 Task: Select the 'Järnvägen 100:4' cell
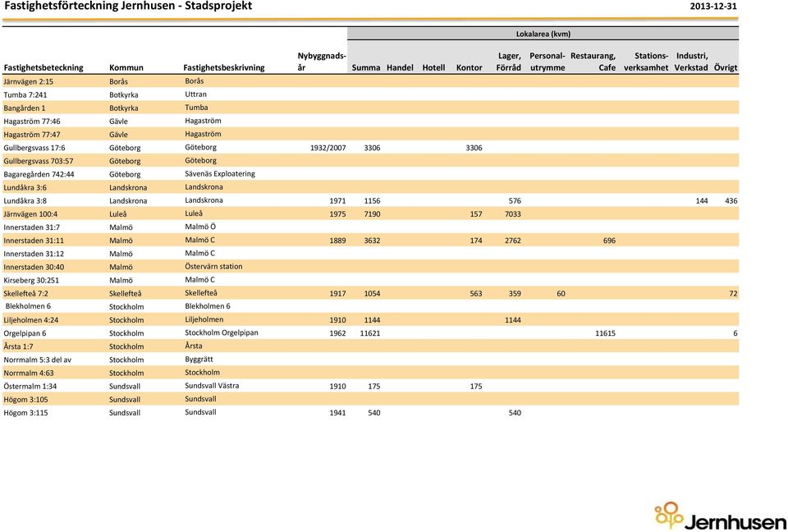click(30, 213)
